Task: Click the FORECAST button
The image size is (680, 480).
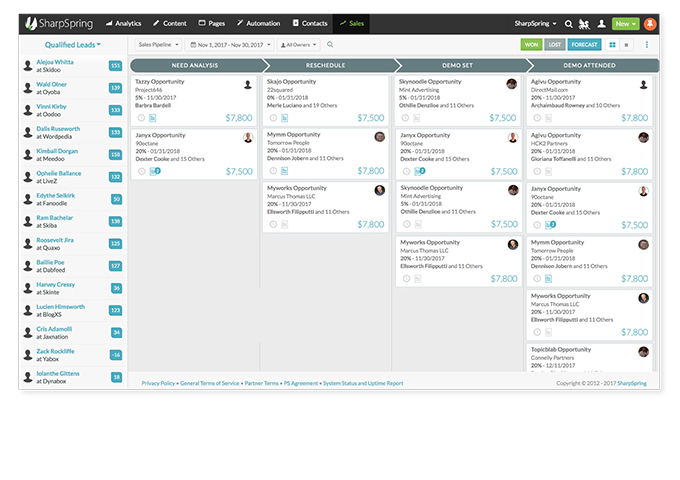Action: click(583, 45)
